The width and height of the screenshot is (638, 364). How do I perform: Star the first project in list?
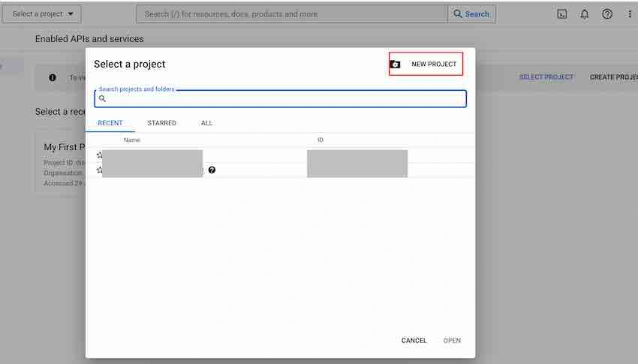click(99, 155)
